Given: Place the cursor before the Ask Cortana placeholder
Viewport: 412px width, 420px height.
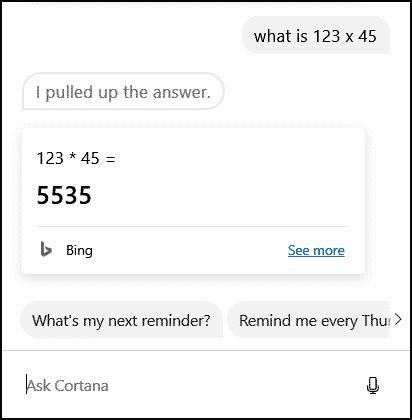Looking at the screenshot, I should [x=26, y=385].
